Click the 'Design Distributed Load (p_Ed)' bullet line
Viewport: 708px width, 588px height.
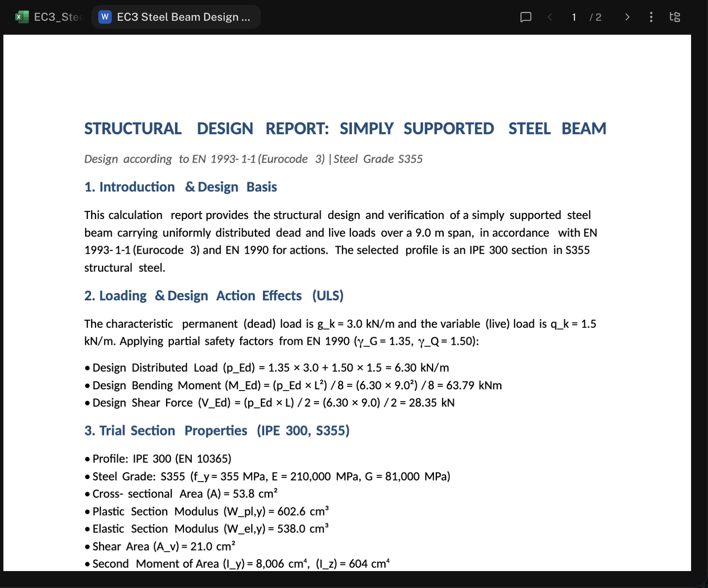pos(267,368)
